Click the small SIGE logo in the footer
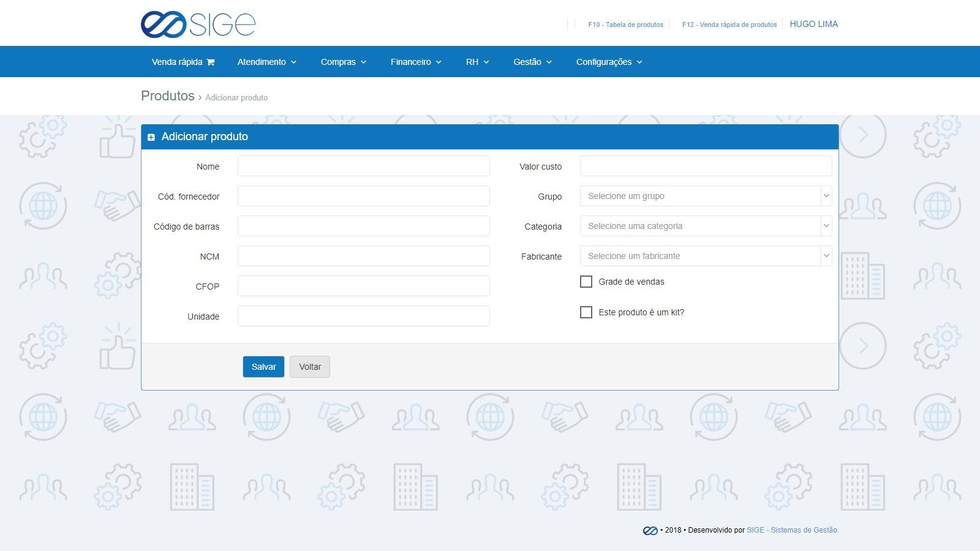 (650, 530)
